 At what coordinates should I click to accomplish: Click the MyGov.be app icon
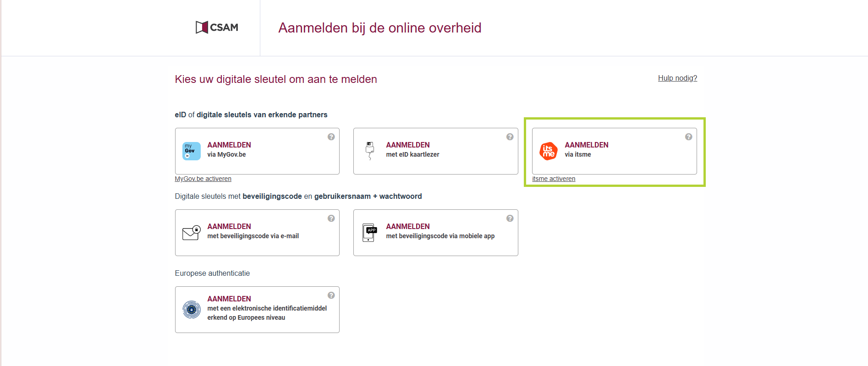point(192,151)
